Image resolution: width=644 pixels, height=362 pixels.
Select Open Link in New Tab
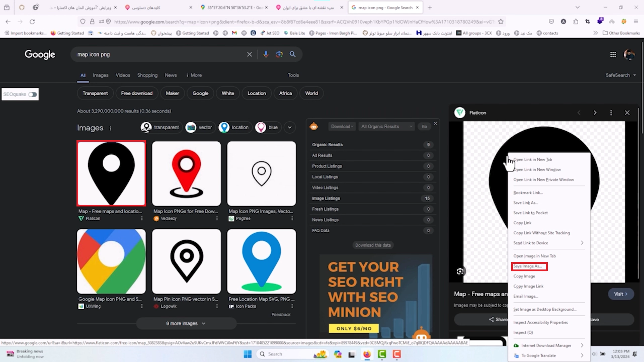[x=548, y=160]
